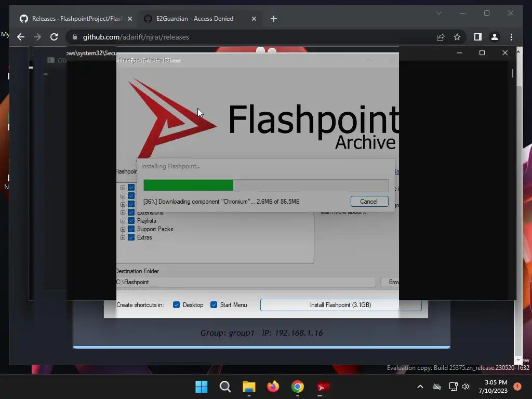The image size is (532, 399).
Task: Toggle the Extras component checkbox
Action: coord(131,237)
